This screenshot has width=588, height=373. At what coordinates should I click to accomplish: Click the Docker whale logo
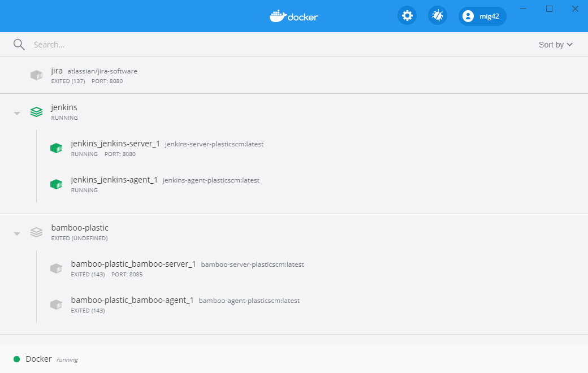[293, 16]
